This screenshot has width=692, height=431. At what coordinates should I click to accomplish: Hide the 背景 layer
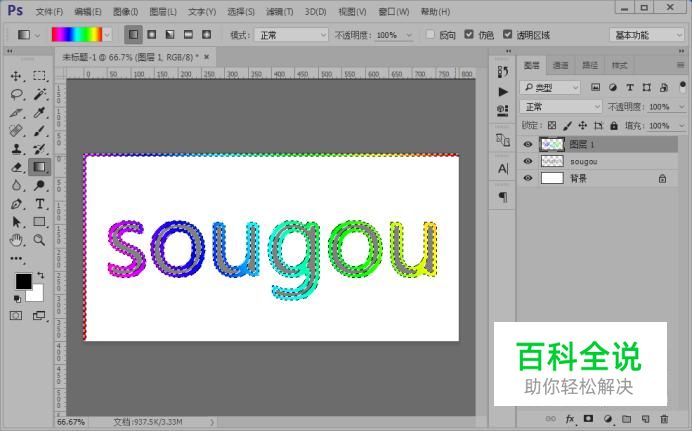point(528,178)
